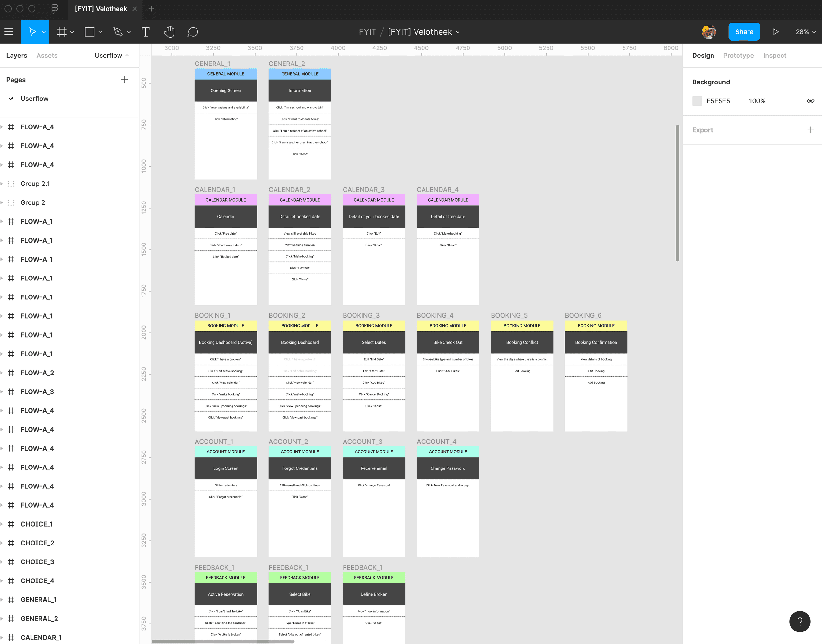This screenshot has width=822, height=644.
Task: Select the Text tool
Action: click(x=145, y=32)
